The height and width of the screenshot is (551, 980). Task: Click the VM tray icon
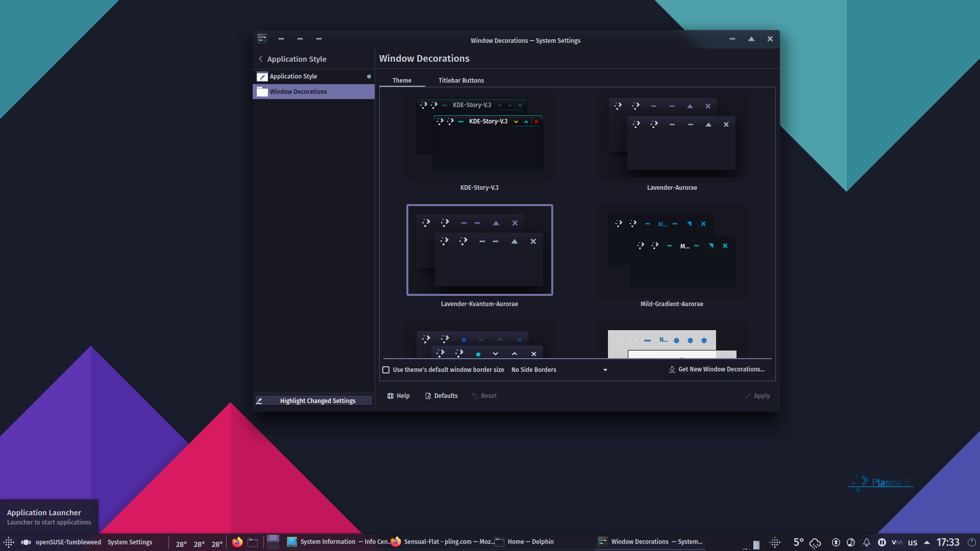tap(897, 542)
